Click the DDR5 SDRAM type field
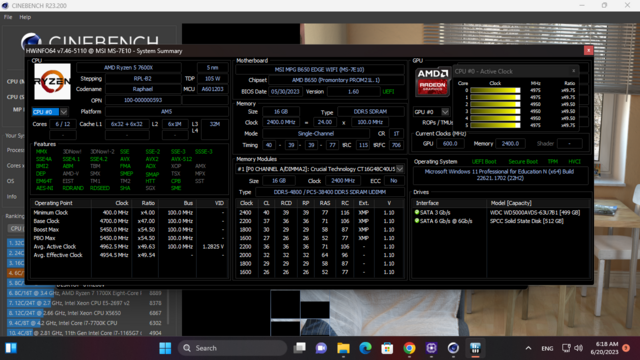The height and width of the screenshot is (360, 640). pos(370,112)
